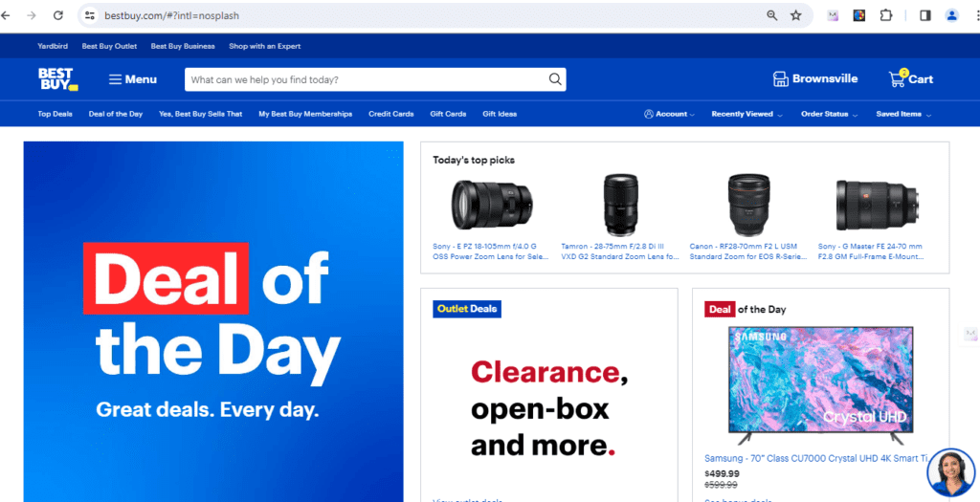980x502 pixels.
Task: Click the Best Buy logo
Action: 57,79
